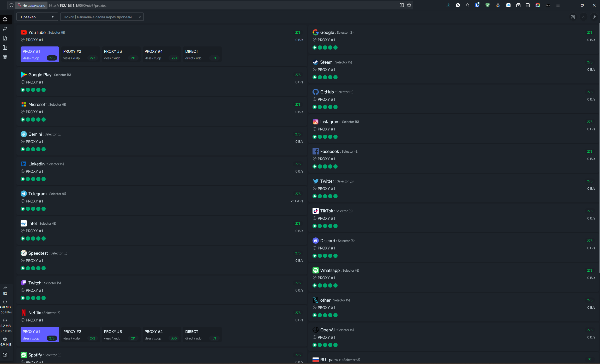The image size is (600, 364).
Task: Select PROXY #2 in the YouTube group
Action: pyautogui.click(x=80, y=54)
